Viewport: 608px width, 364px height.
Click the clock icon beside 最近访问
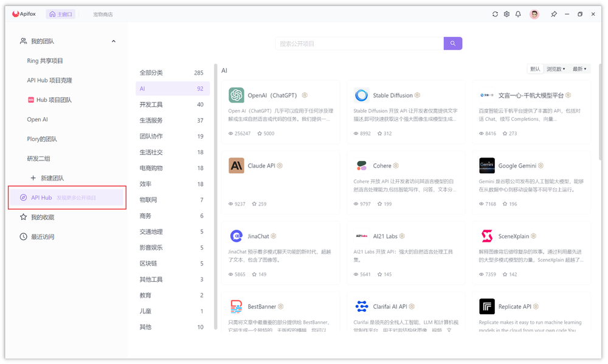(x=22, y=236)
